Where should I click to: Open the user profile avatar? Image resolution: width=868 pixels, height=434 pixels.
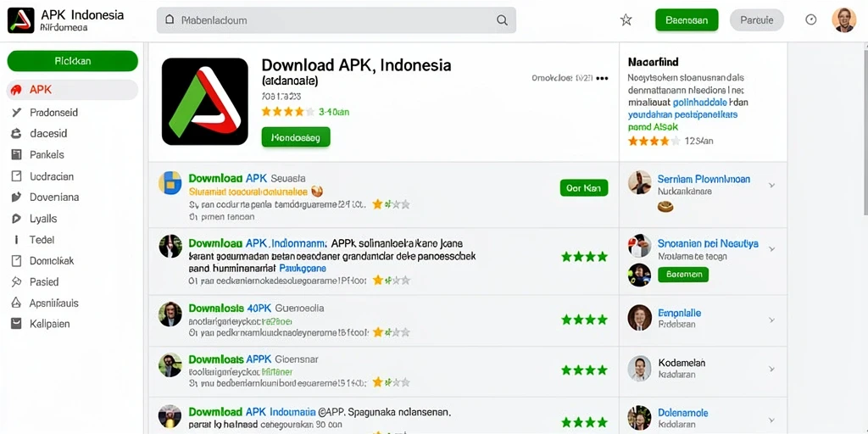coord(844,20)
